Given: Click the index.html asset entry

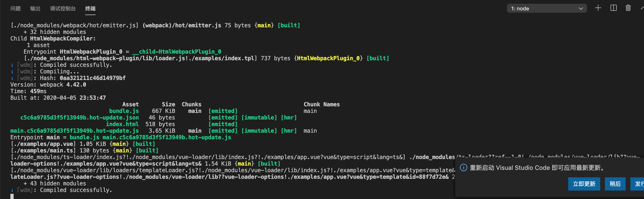Looking at the screenshot, I should [122, 124].
